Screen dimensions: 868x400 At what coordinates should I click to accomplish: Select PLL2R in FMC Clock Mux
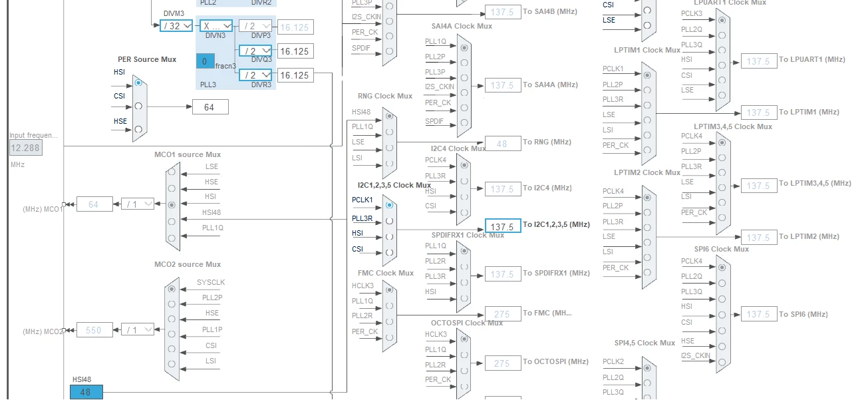click(x=390, y=322)
